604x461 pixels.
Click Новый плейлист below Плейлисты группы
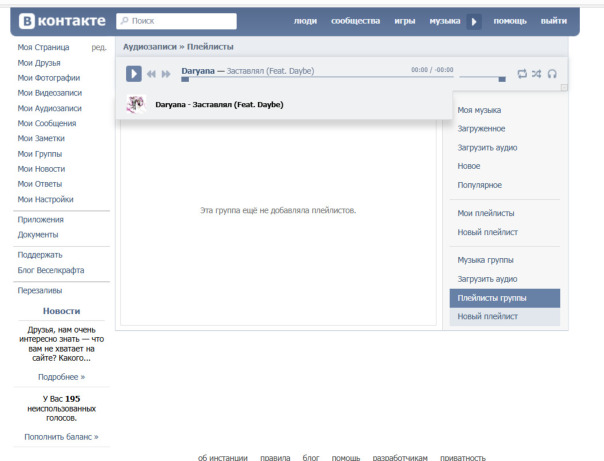[505, 317]
